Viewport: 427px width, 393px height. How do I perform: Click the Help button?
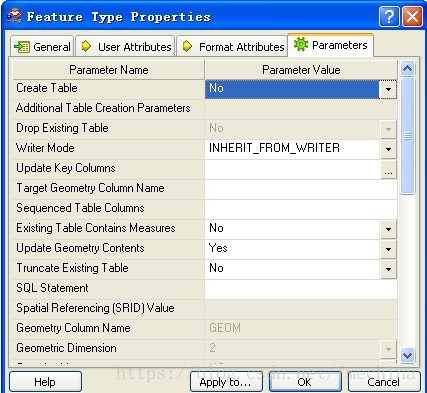click(x=45, y=382)
